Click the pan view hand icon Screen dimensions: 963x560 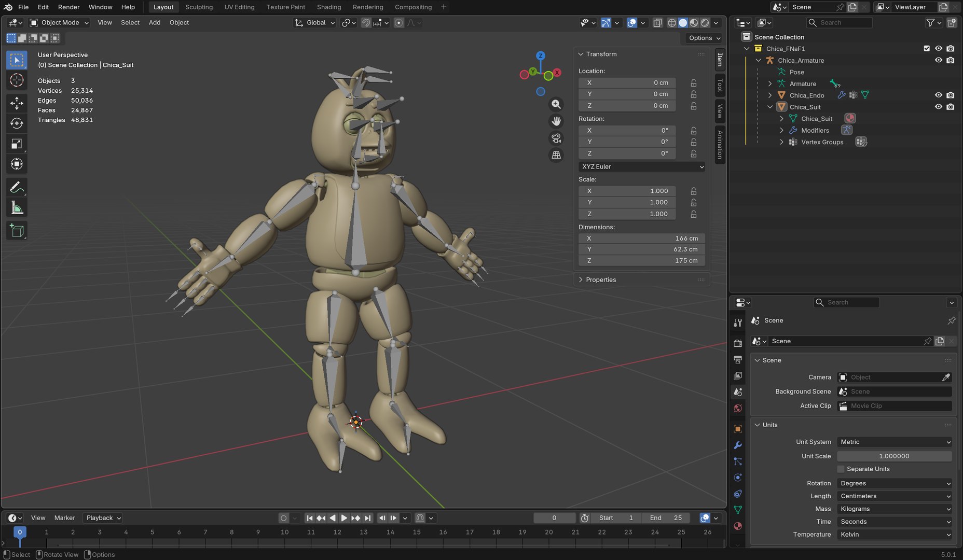pyautogui.click(x=556, y=121)
